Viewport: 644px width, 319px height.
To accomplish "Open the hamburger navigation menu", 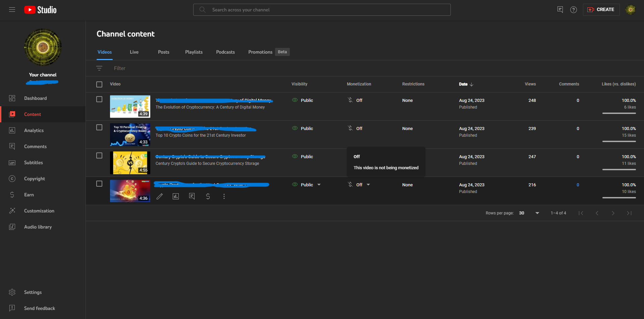I will (x=12, y=10).
